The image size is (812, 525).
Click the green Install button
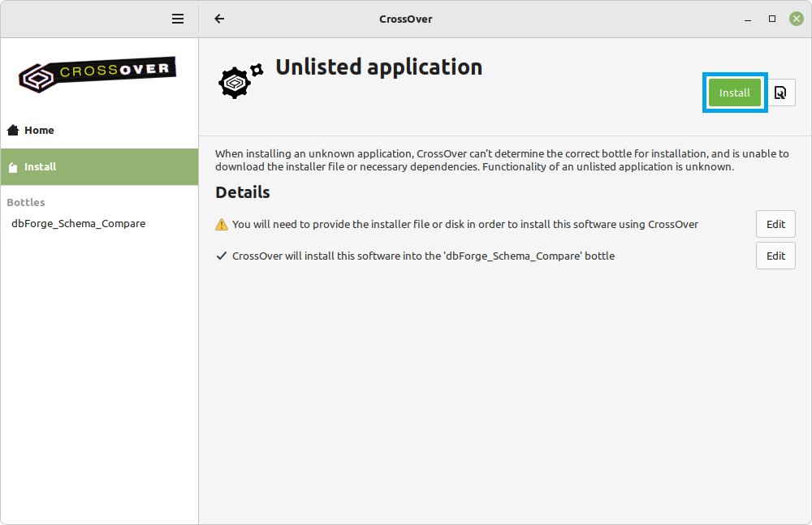point(734,93)
